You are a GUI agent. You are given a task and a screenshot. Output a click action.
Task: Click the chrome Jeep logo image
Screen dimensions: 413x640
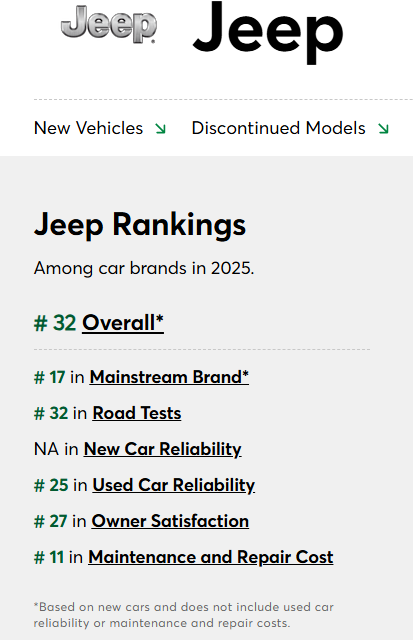pyautogui.click(x=109, y=24)
